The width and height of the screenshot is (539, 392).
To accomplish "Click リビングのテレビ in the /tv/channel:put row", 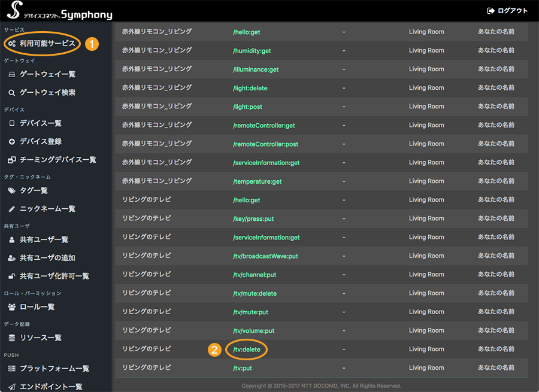I will (x=147, y=274).
